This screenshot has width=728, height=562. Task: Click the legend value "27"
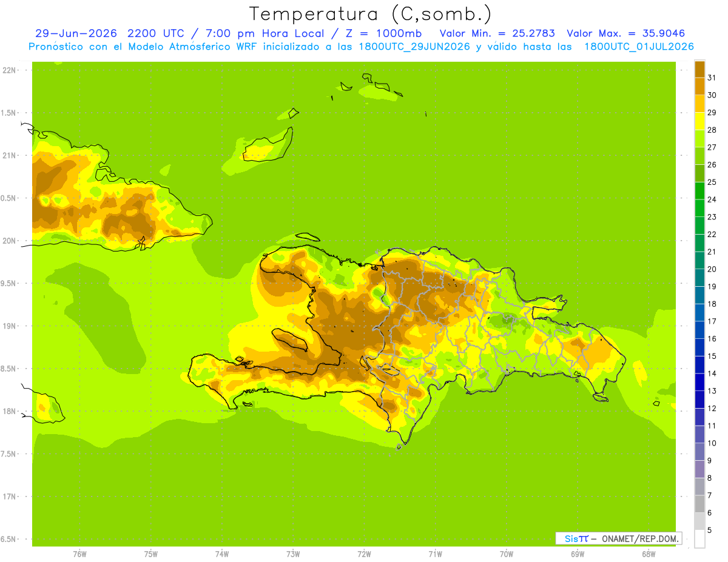click(712, 147)
